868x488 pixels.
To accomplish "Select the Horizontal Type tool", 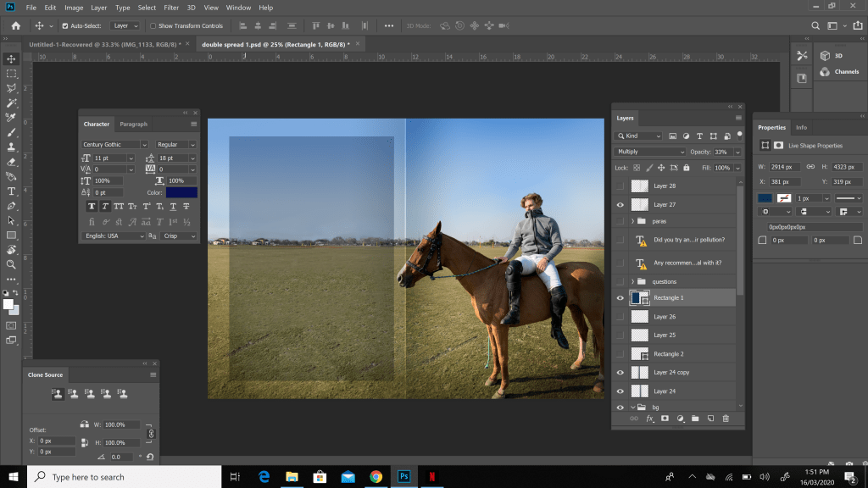I will click(x=11, y=191).
